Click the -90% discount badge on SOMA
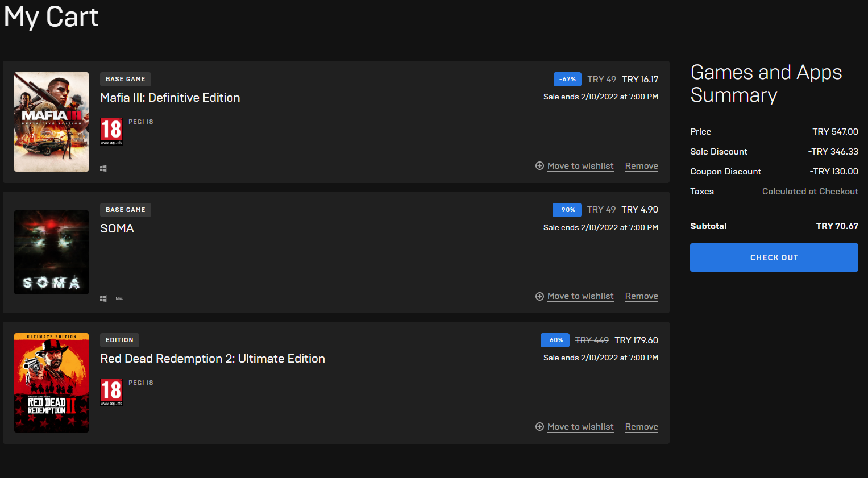868x478 pixels. point(567,210)
